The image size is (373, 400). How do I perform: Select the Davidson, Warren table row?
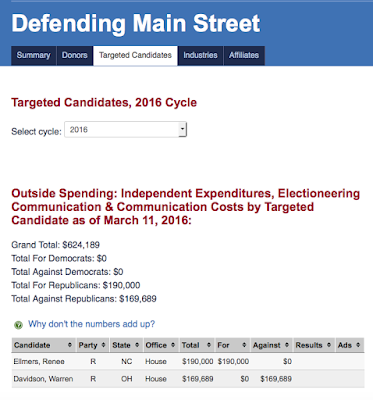[x=188, y=379]
